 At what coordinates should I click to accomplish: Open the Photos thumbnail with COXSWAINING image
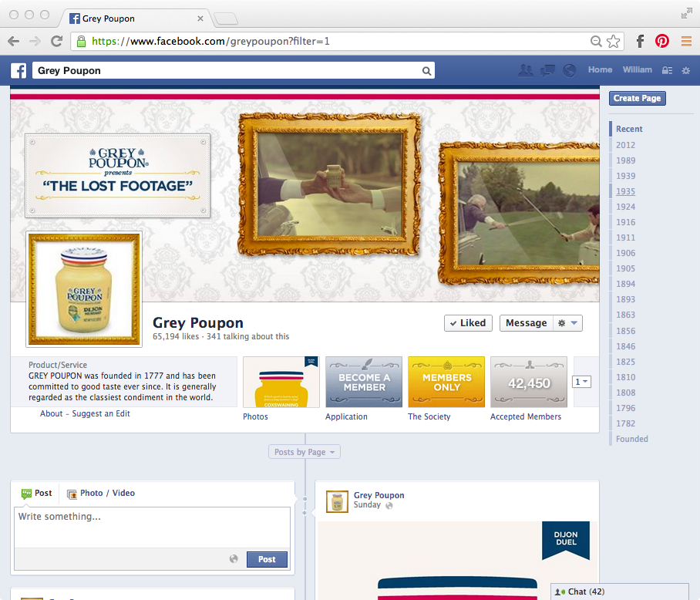click(x=281, y=381)
